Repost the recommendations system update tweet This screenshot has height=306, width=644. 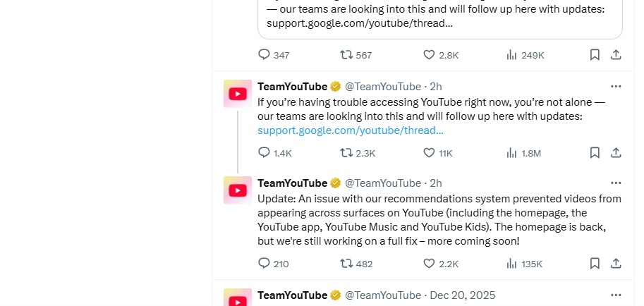[x=346, y=264]
